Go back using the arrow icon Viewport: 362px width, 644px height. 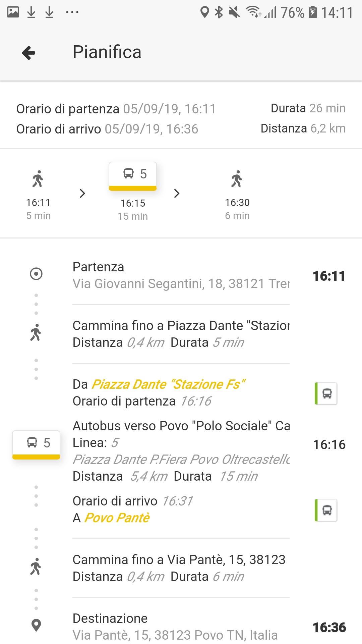[28, 53]
